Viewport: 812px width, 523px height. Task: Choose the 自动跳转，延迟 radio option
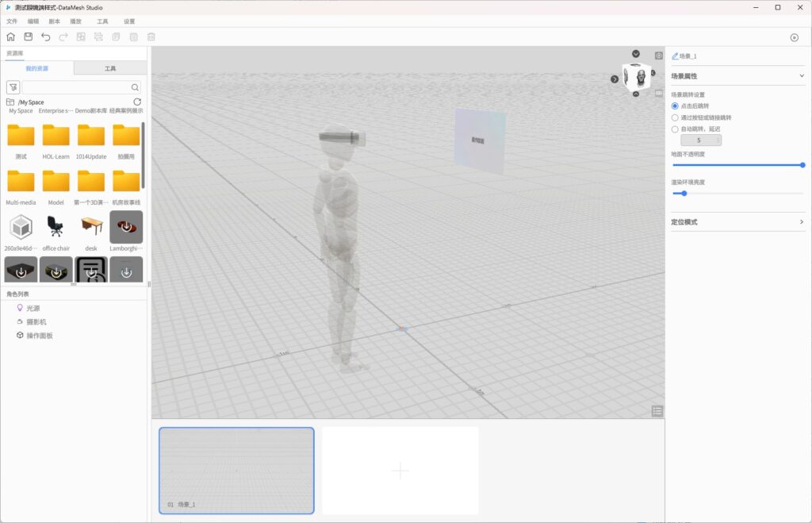[675, 129]
